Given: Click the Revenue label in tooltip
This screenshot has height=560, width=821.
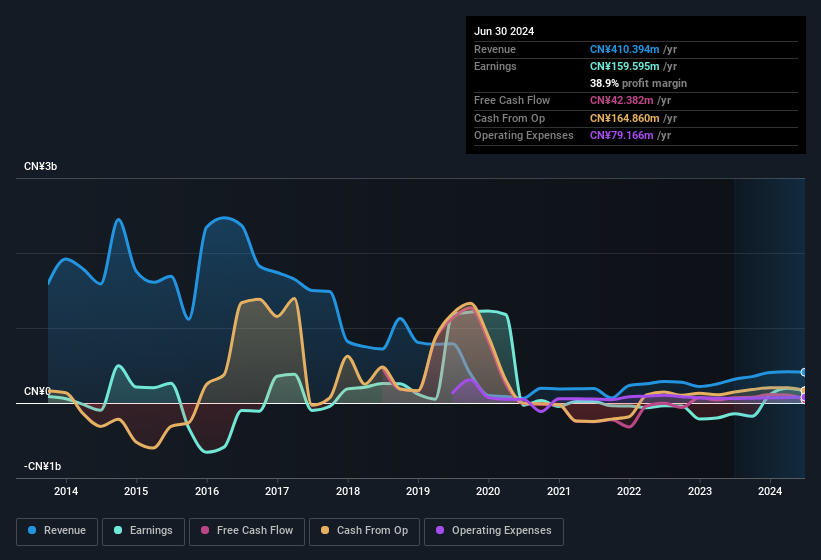Looking at the screenshot, I should click(x=495, y=49).
